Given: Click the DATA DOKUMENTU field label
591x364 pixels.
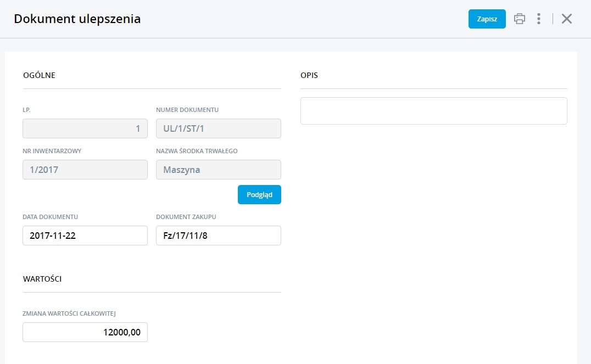Looking at the screenshot, I should click(54, 217).
